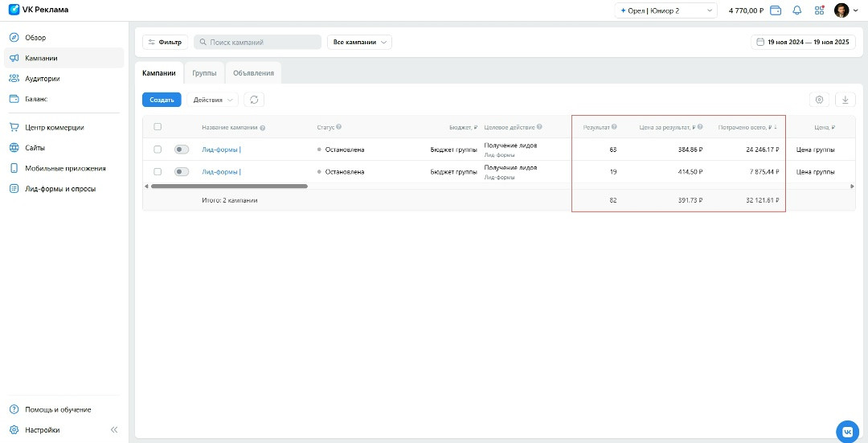868x443 pixels.
Task: Open the Орел | Юниор 2 account selector
Action: tap(666, 10)
